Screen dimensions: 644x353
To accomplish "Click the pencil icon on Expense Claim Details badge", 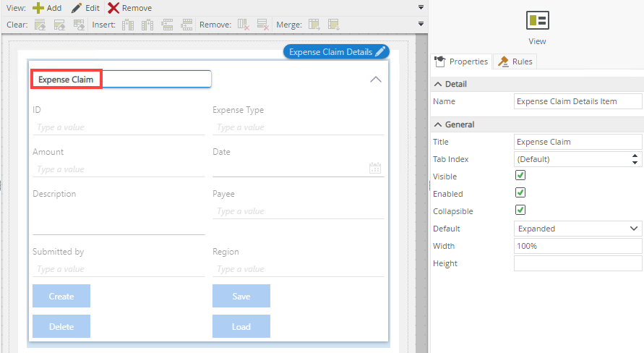I will click(380, 52).
